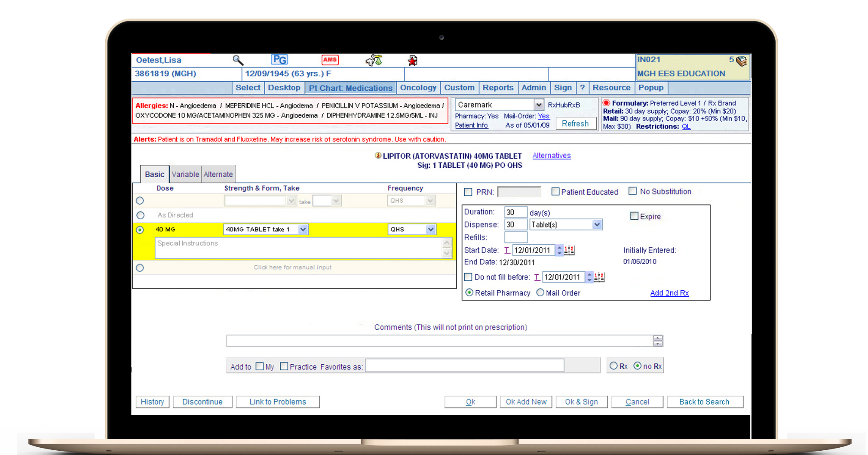
Task: Open calendar picker for Do not fill before
Action: click(599, 277)
